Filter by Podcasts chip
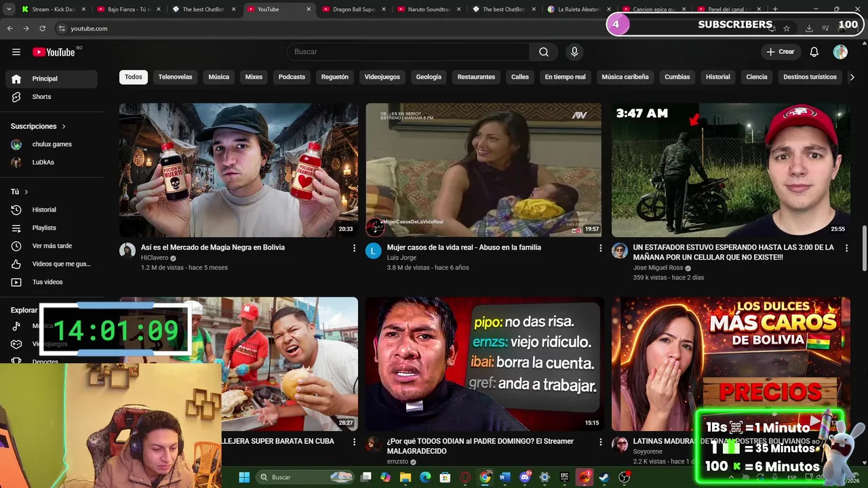868x488 pixels. pos(292,77)
